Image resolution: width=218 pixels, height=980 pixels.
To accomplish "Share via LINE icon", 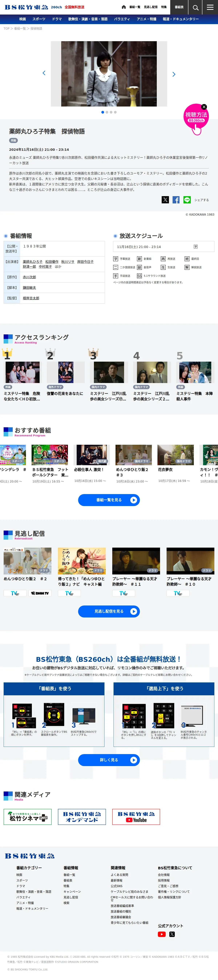I will click(187, 200).
